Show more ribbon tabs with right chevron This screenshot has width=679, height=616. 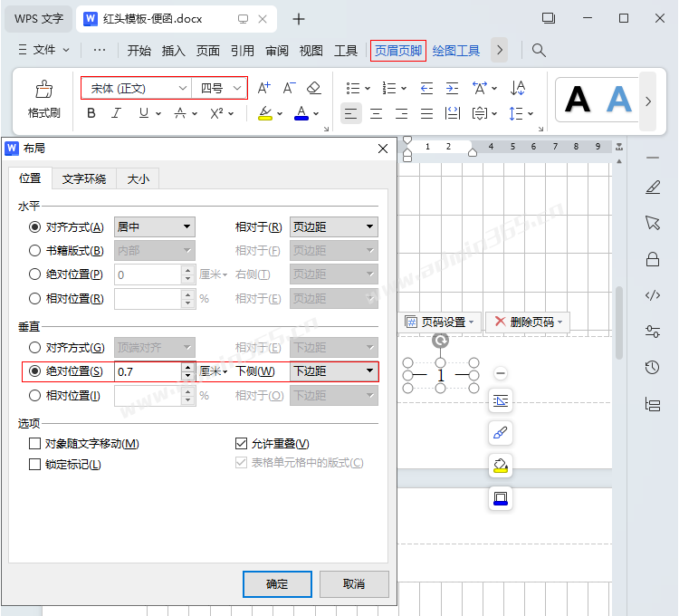pos(499,50)
